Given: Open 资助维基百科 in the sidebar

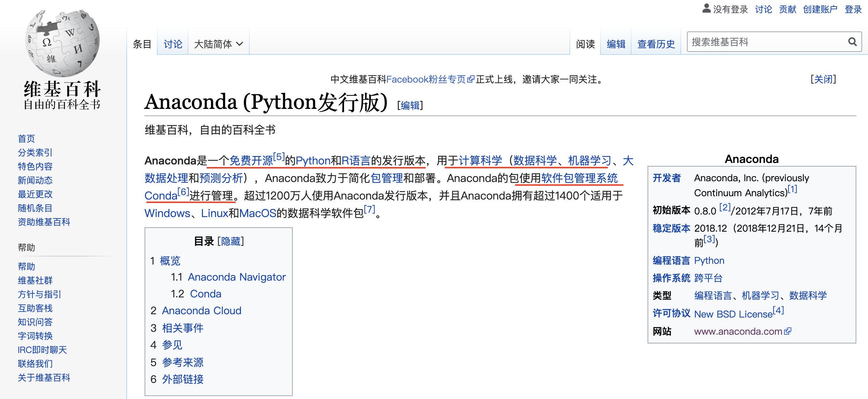Looking at the screenshot, I should click(44, 222).
